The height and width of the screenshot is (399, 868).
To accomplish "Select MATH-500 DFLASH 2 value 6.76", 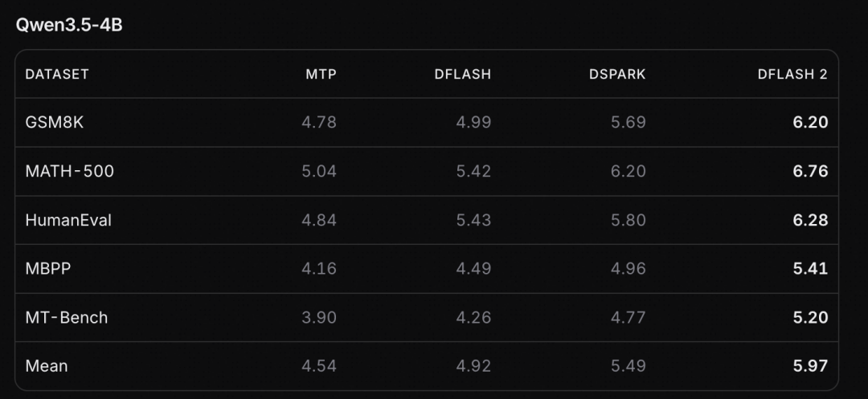I will (810, 171).
